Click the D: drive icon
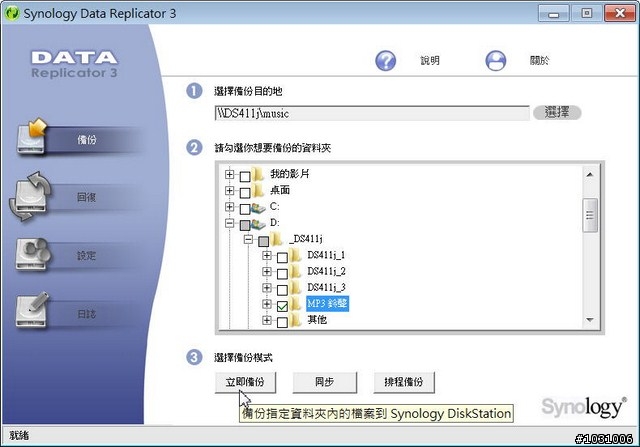640x447 pixels. tap(258, 224)
